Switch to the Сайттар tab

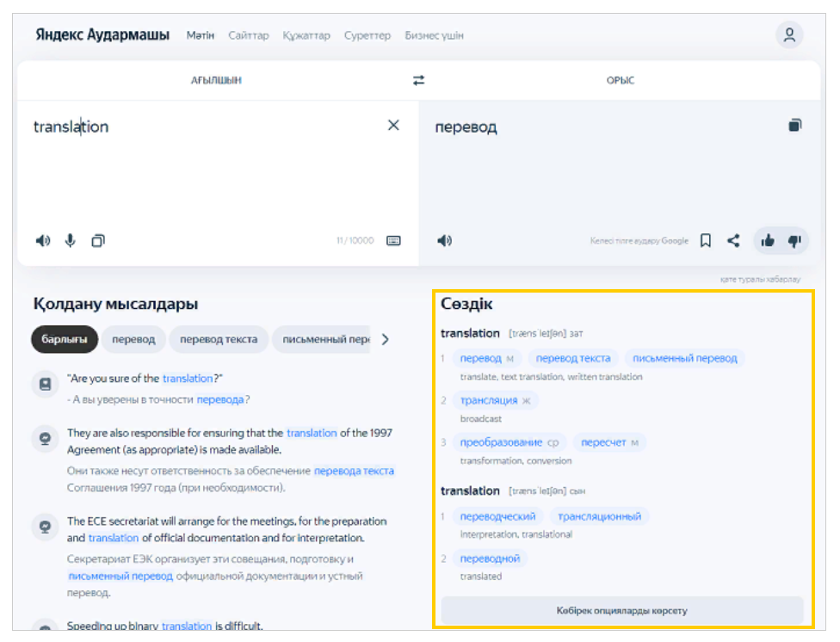click(249, 36)
